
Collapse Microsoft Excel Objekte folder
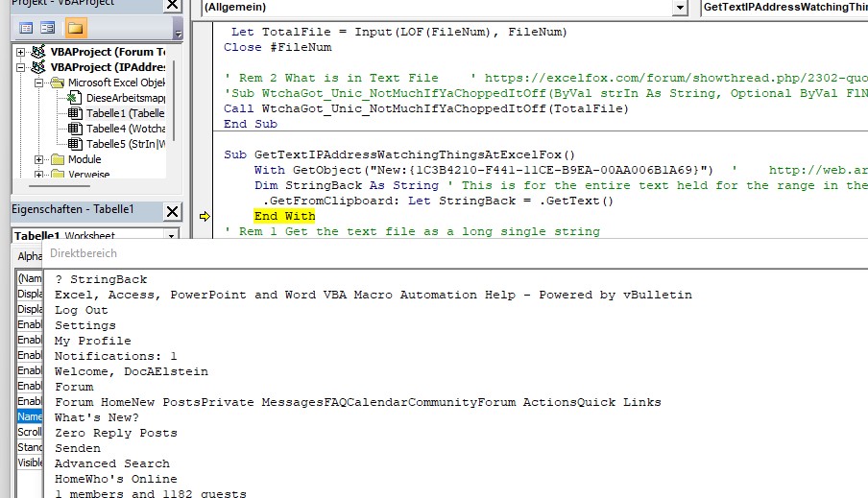(38, 83)
